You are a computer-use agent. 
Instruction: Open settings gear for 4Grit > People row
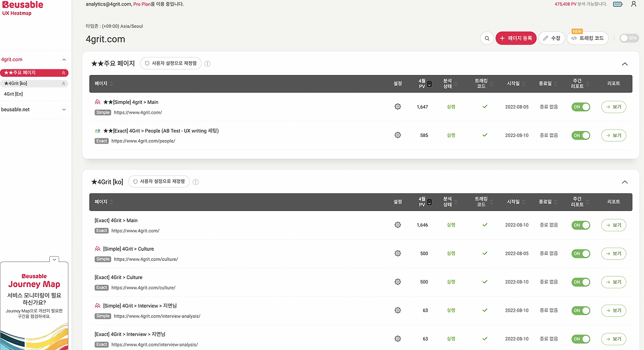[397, 135]
